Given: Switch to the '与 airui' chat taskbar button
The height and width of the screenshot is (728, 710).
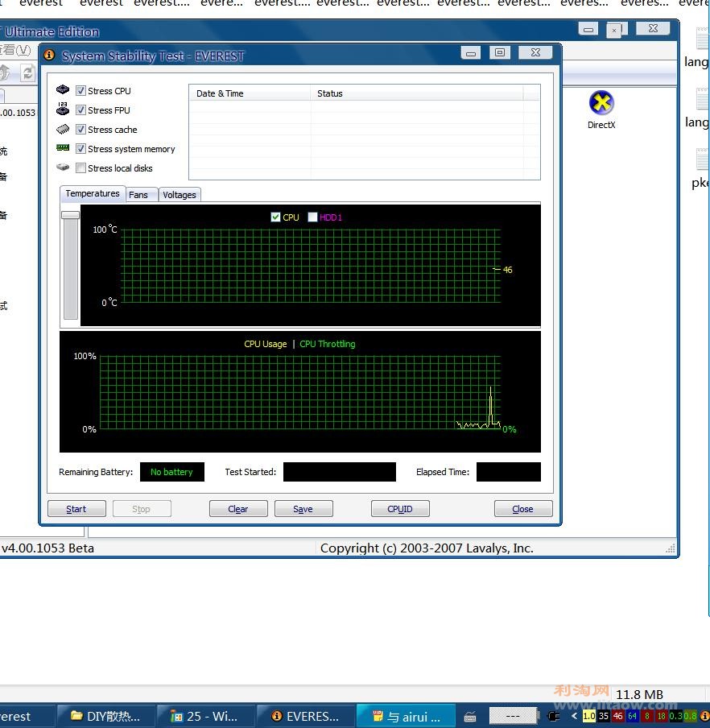Looking at the screenshot, I should point(405,717).
